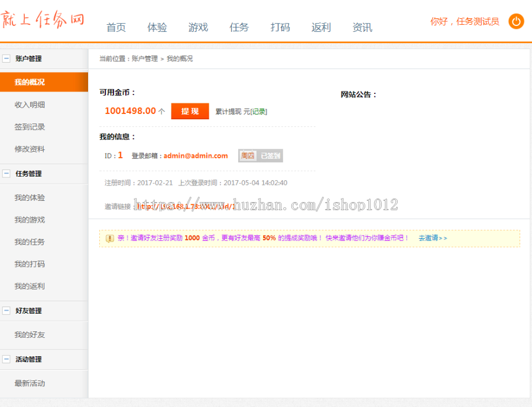Select 我的返利 in sidebar
This screenshot has height=407, width=532.
click(x=30, y=286)
